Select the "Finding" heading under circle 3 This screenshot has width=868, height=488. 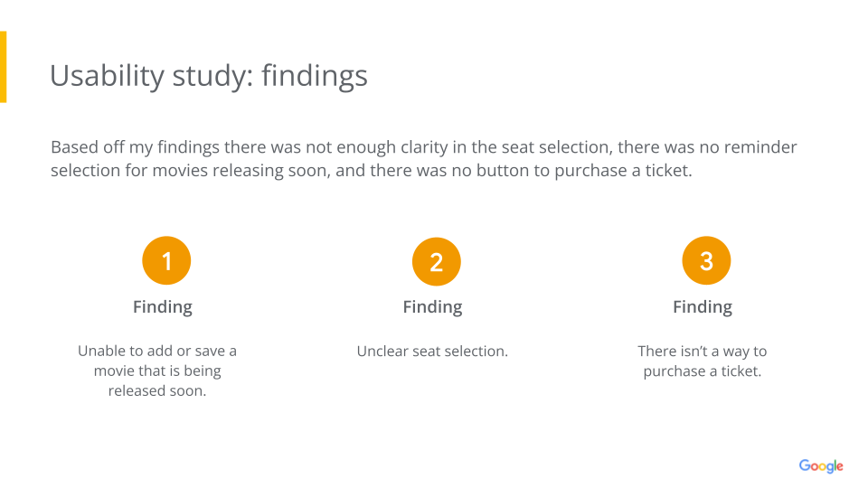pos(703,307)
